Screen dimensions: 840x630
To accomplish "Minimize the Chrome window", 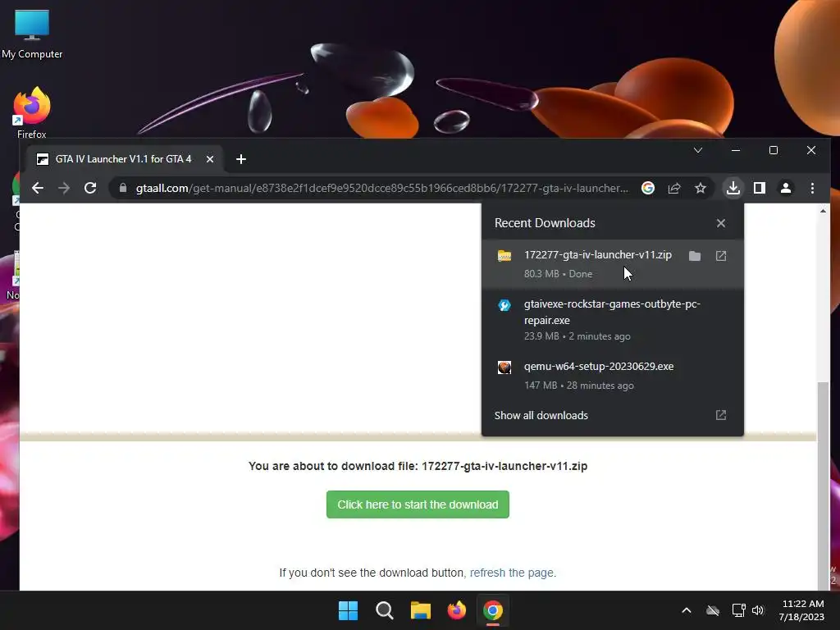I will (x=736, y=151).
